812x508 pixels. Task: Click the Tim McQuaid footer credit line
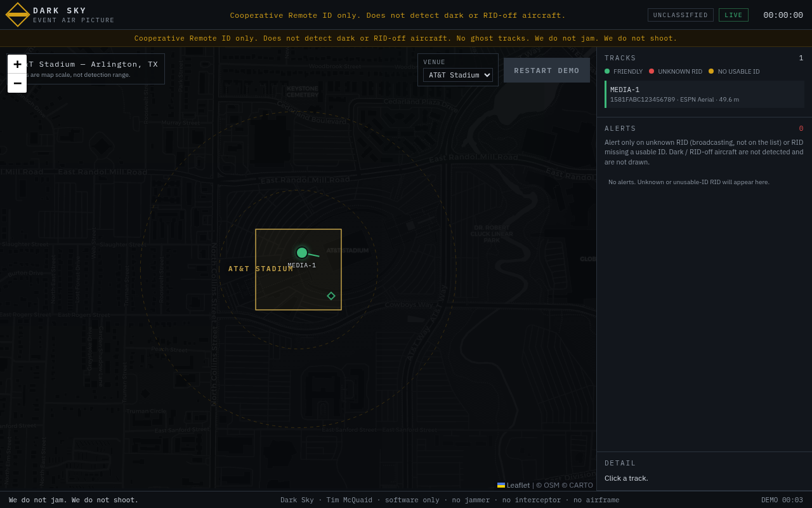(450, 500)
